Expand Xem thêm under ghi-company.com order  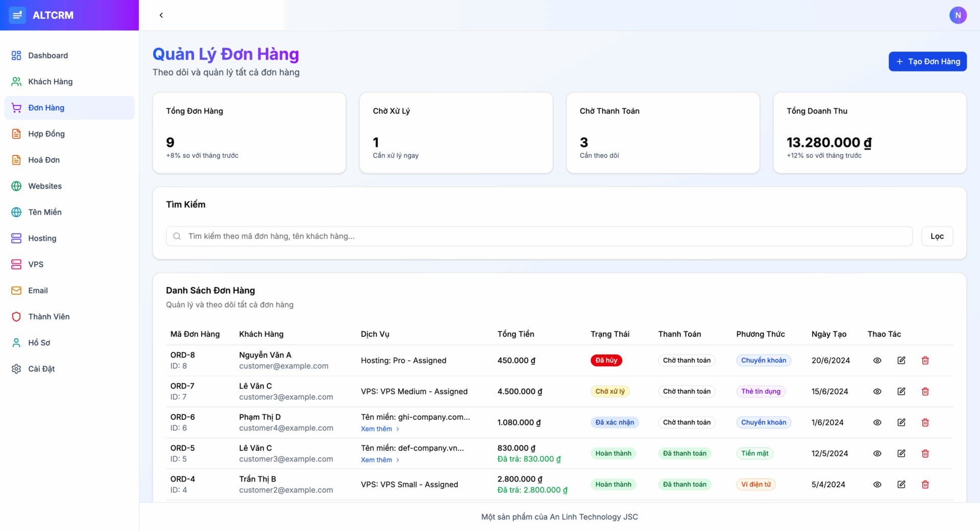click(377, 428)
